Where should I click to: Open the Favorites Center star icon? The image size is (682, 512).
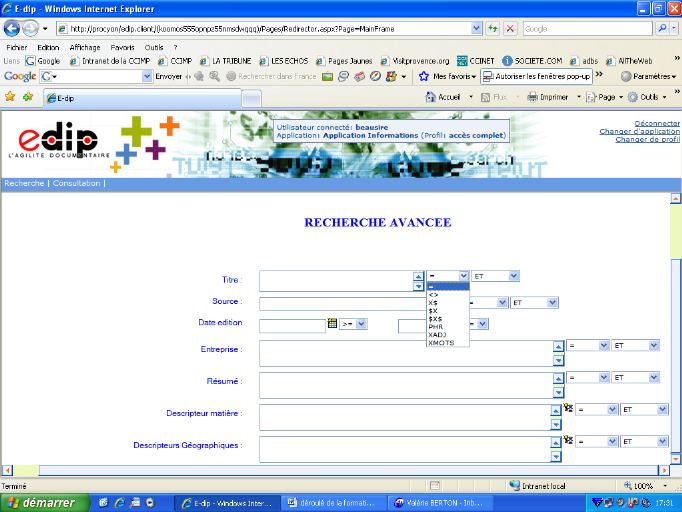point(10,97)
